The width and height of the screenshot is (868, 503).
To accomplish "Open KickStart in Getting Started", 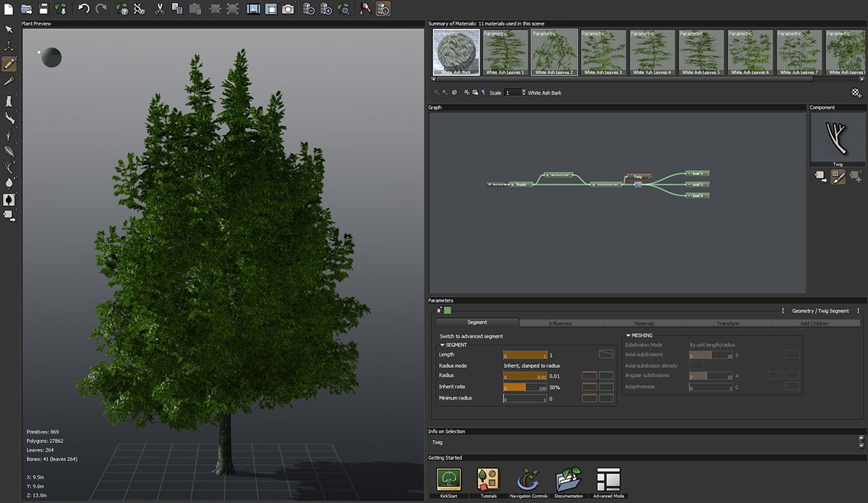I will click(449, 481).
